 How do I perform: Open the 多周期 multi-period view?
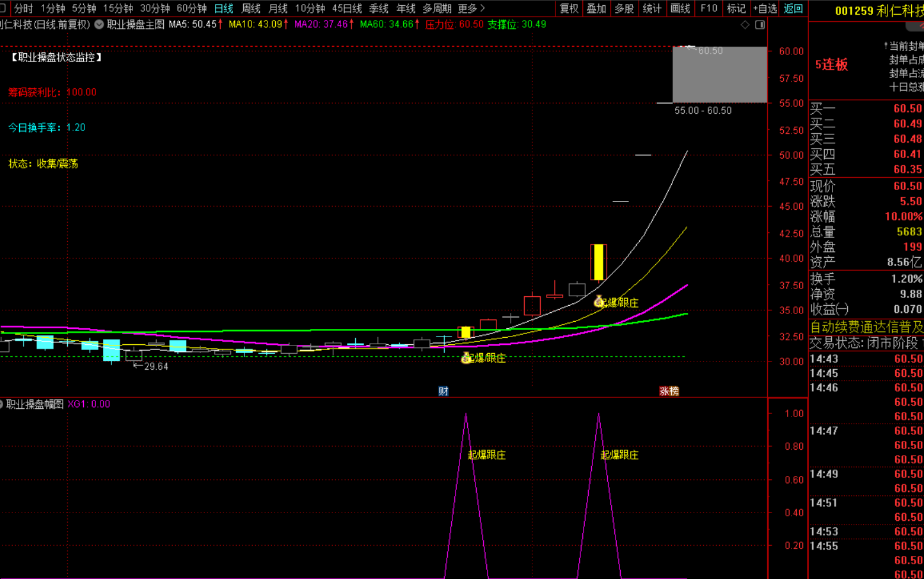pos(437,8)
